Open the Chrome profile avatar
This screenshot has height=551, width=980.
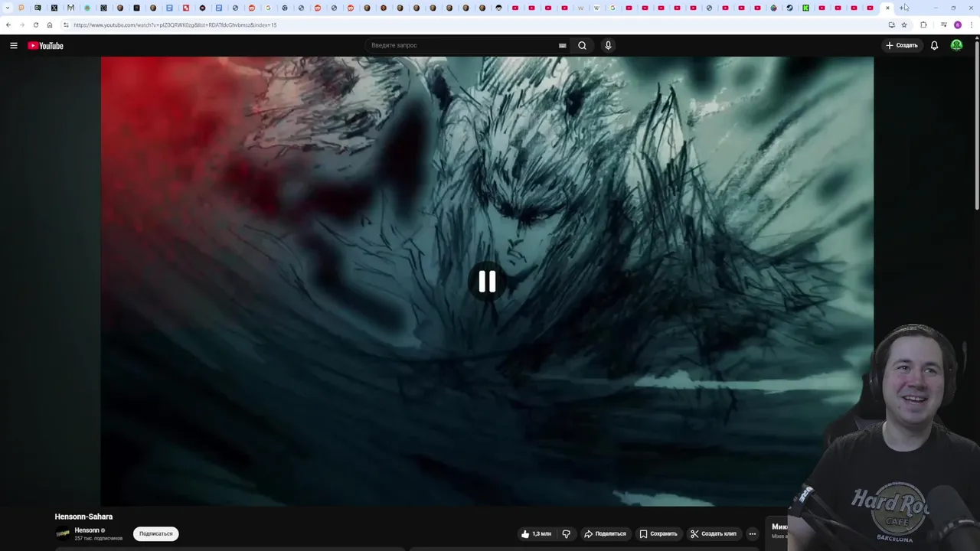[957, 24]
